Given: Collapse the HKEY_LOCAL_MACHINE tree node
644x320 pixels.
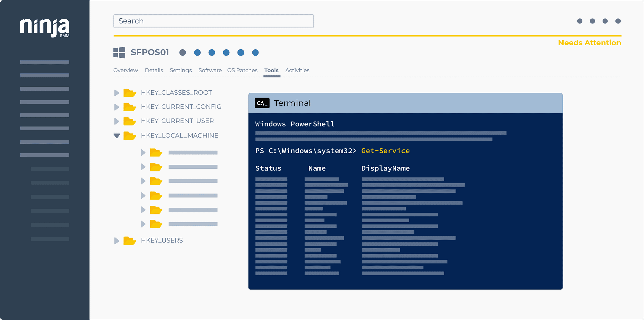Looking at the screenshot, I should pos(116,136).
